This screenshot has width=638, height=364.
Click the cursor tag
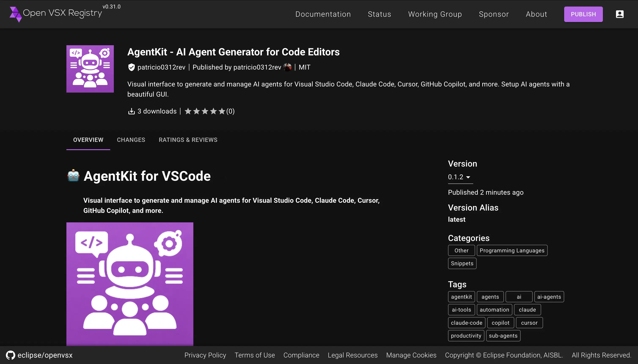point(529,323)
